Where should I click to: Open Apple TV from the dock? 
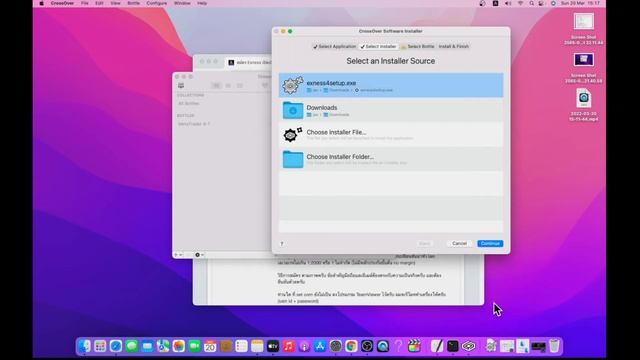coord(273,346)
